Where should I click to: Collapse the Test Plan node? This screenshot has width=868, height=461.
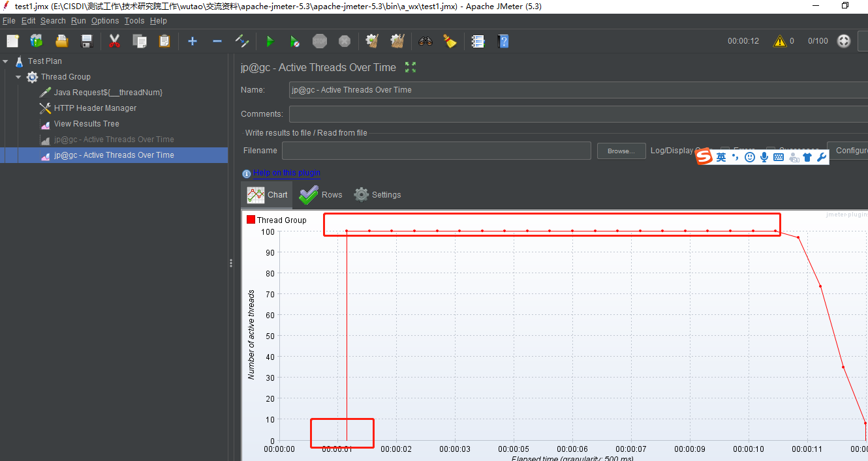5,61
